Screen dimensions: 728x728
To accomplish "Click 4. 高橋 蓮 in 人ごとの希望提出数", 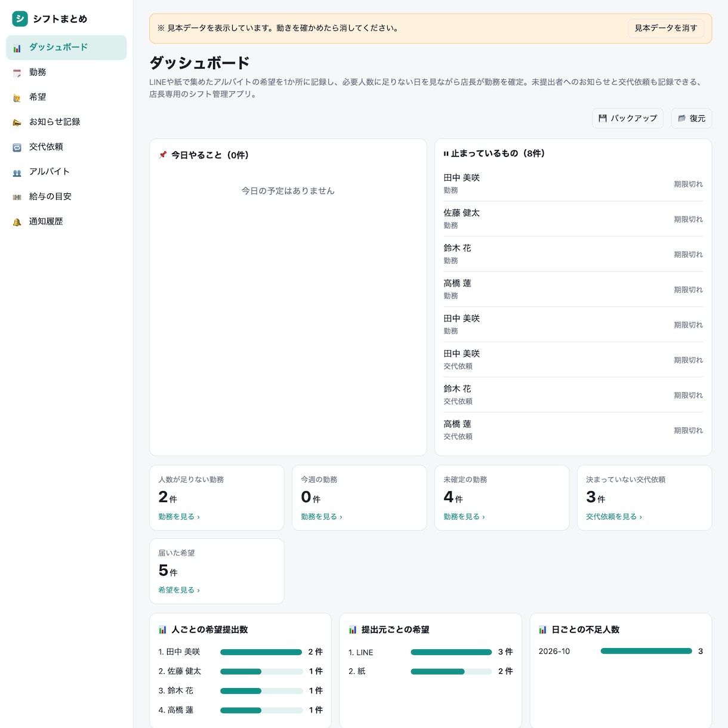I will pyautogui.click(x=175, y=710).
